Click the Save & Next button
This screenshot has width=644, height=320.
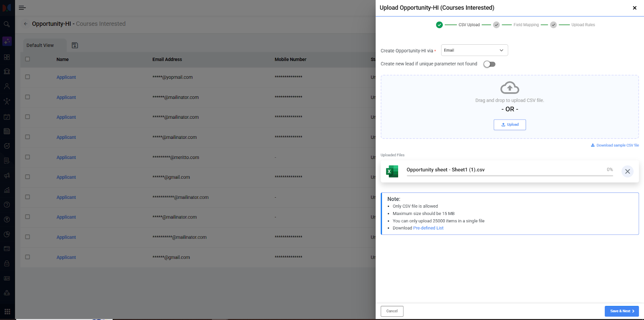tap(621, 311)
